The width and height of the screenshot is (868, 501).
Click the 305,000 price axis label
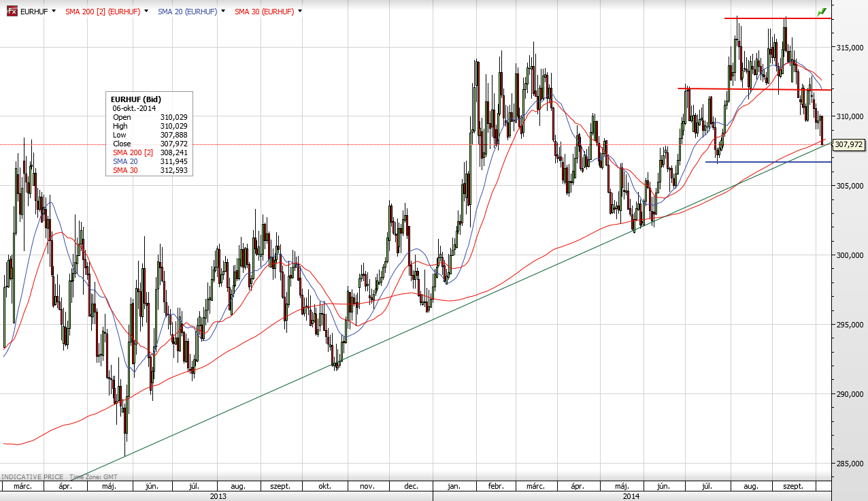tap(852, 186)
